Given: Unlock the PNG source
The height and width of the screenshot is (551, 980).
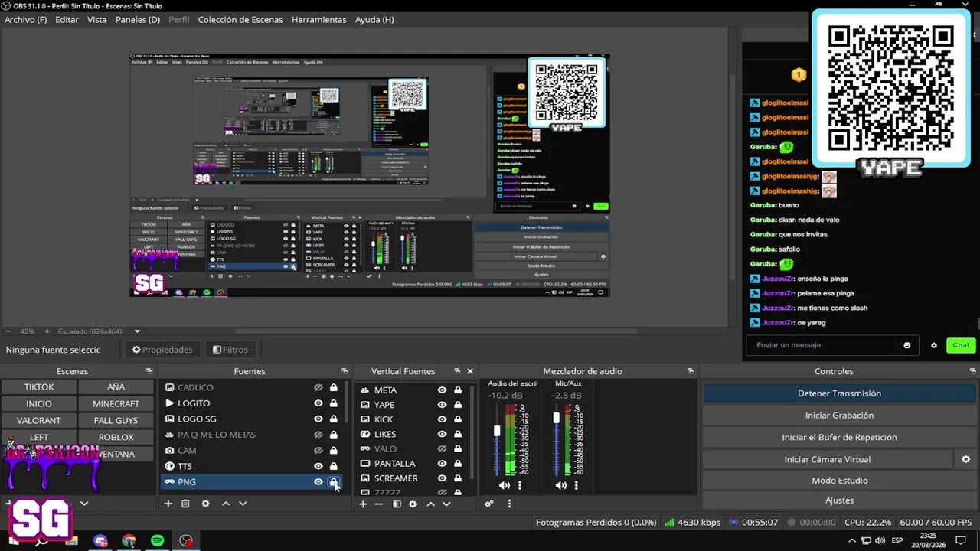Looking at the screenshot, I should coord(333,482).
